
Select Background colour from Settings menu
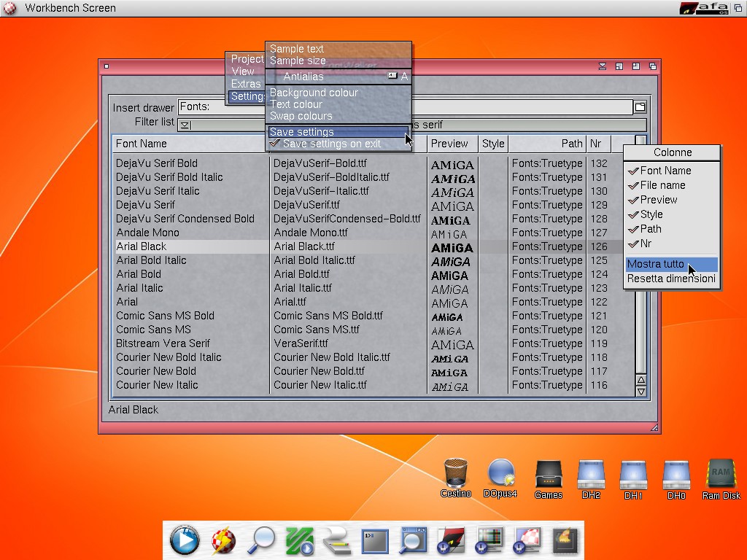tap(314, 93)
